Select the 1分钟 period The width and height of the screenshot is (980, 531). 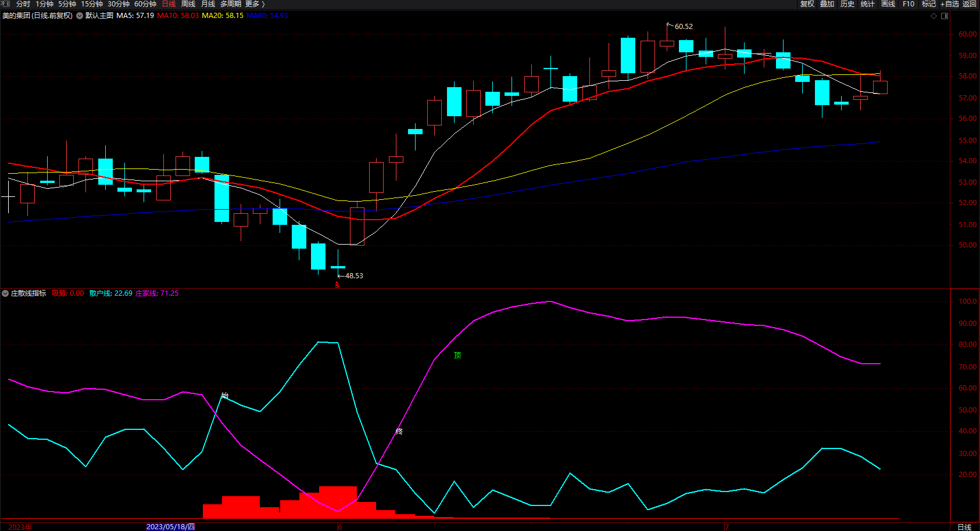(x=44, y=4)
